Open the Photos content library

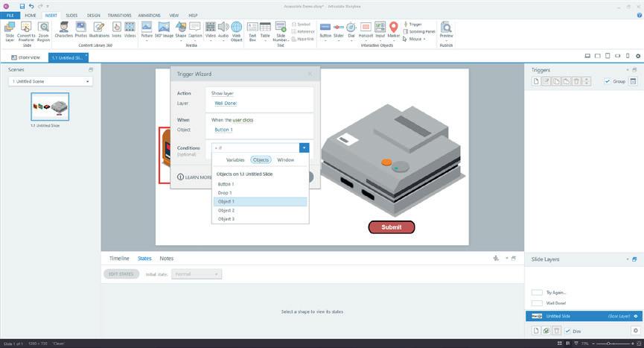tap(81, 30)
